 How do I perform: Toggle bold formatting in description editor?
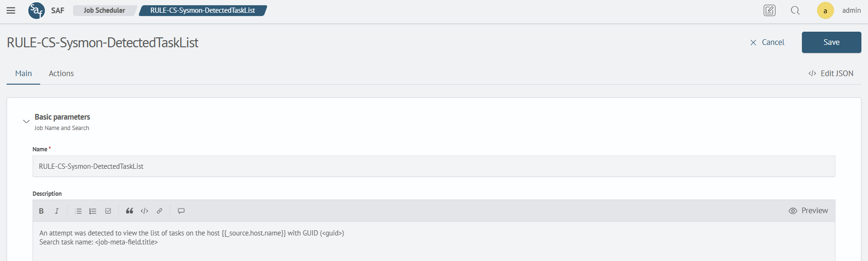click(42, 211)
